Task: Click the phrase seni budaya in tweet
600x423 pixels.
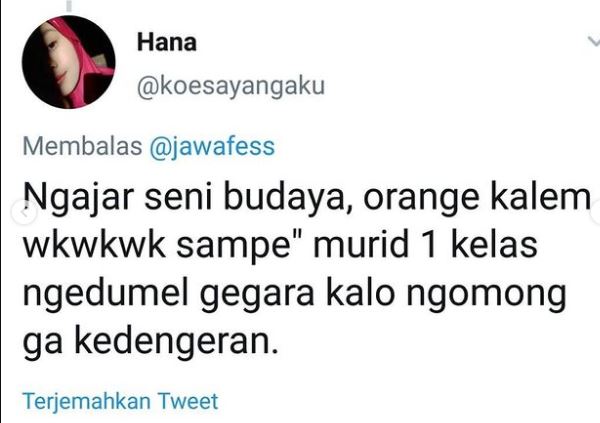Action: pyautogui.click(x=245, y=198)
